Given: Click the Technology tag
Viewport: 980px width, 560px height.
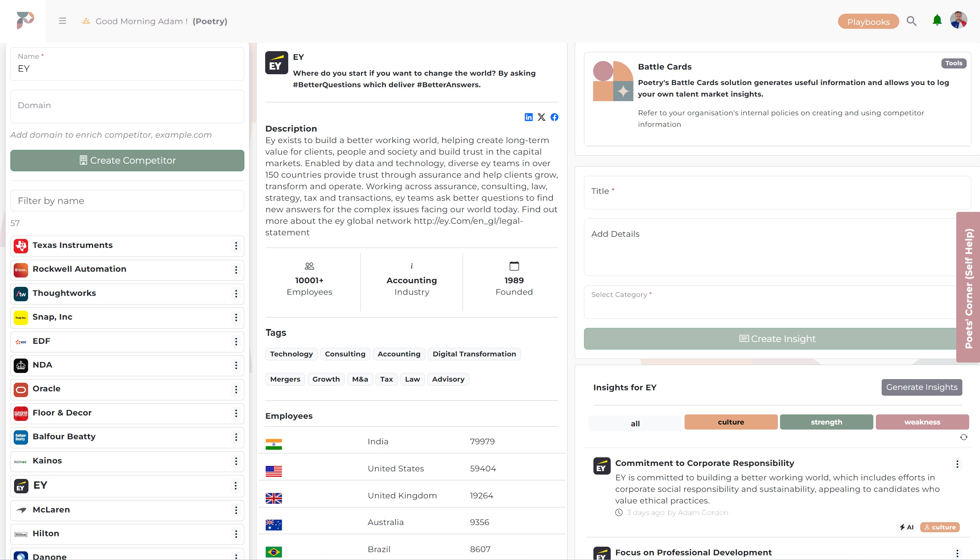Looking at the screenshot, I should click(x=291, y=354).
